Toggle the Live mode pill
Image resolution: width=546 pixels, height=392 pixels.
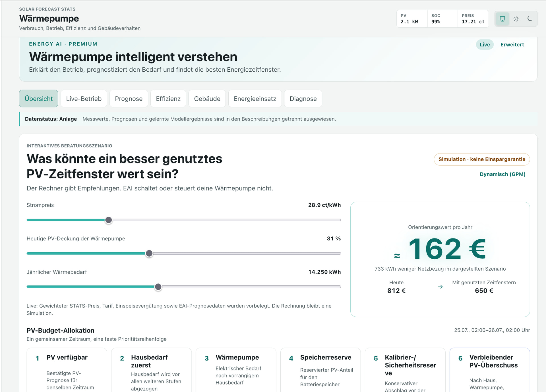(485, 45)
